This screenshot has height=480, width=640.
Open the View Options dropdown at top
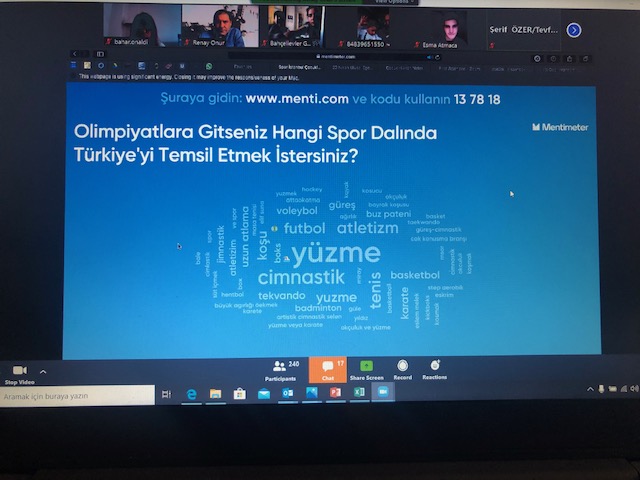[x=394, y=2]
